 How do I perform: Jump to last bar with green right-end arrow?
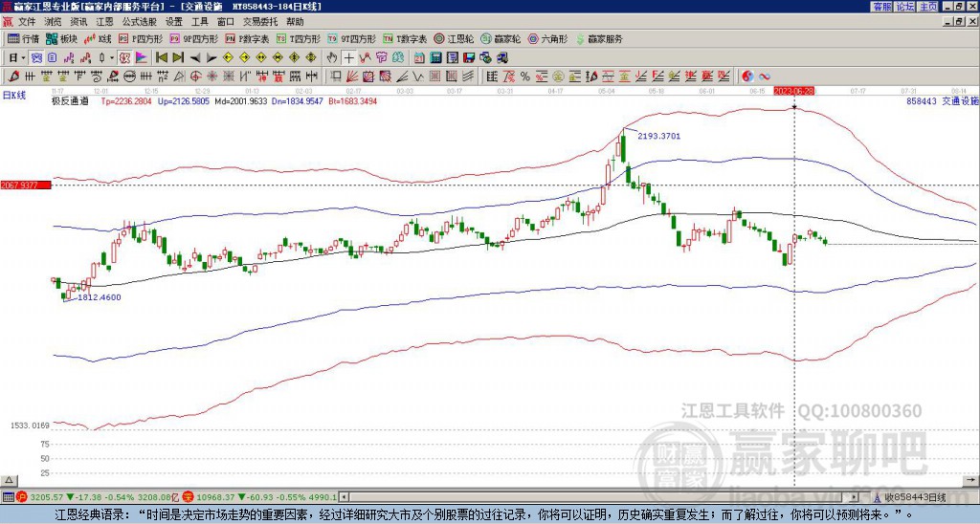tap(178, 57)
